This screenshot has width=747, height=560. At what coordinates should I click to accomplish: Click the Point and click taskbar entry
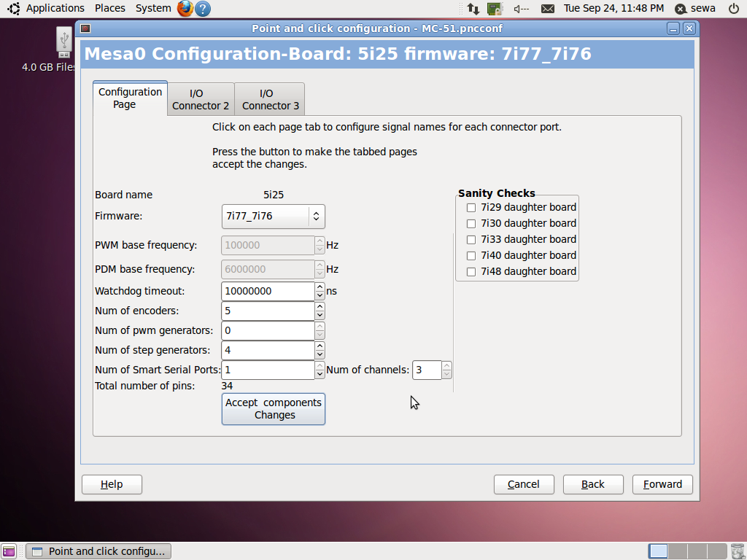[x=98, y=551]
